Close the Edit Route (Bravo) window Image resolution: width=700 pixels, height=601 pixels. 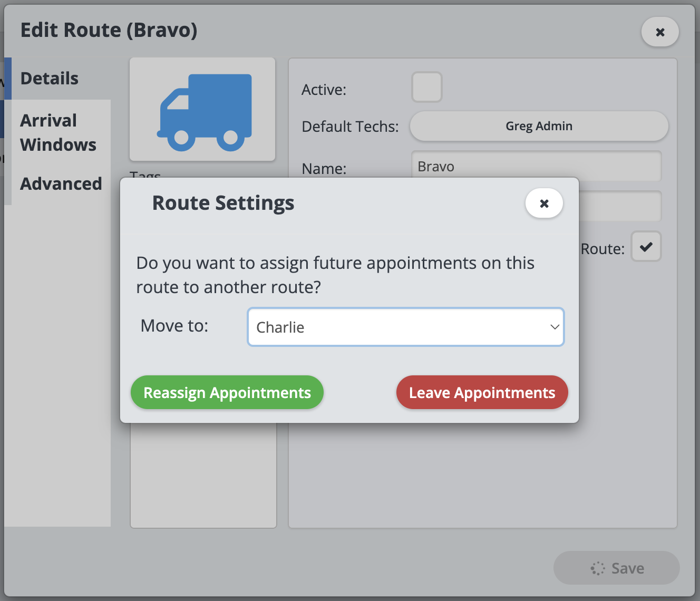(659, 32)
